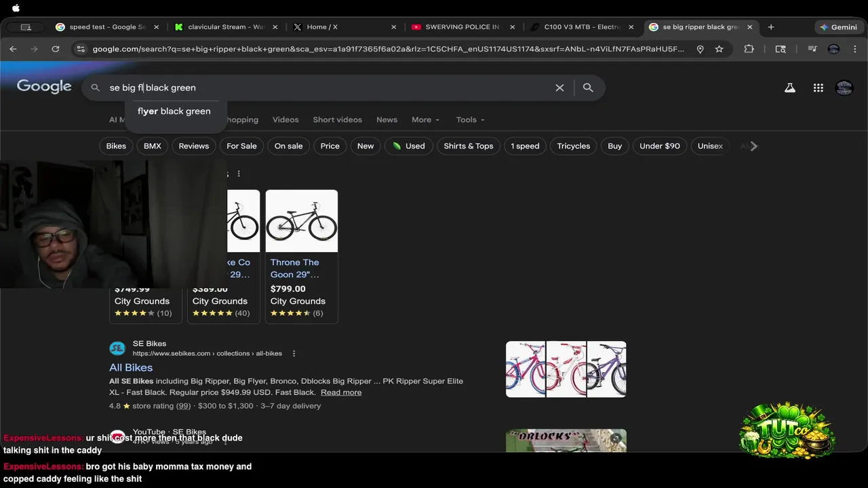The image size is (868, 488).
Task: Select the New filter chip
Action: [x=366, y=146]
